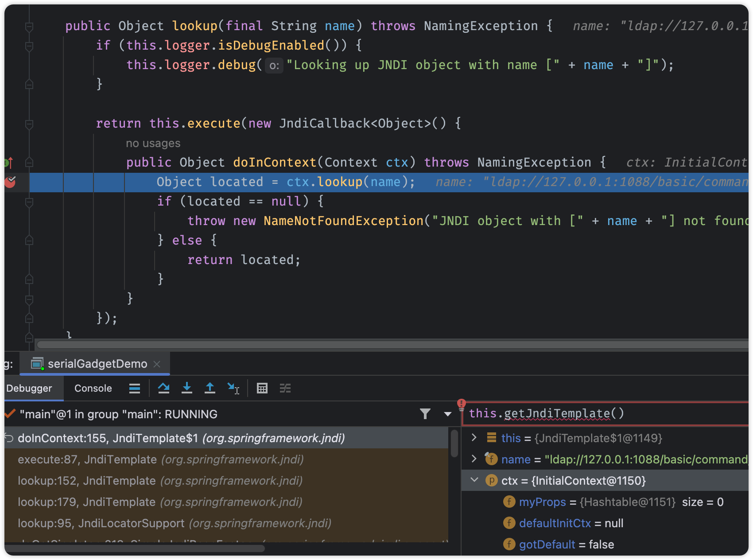Click the Step Out arrow icon
Image resolution: width=753 pixels, height=560 pixels.
(210, 389)
